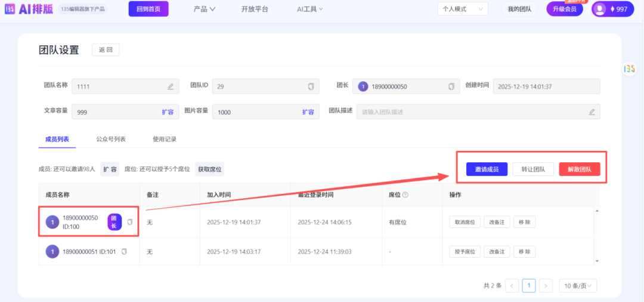The height and width of the screenshot is (302, 644).
Task: Click 取消席位 for the team leader row
Action: pyautogui.click(x=465, y=222)
